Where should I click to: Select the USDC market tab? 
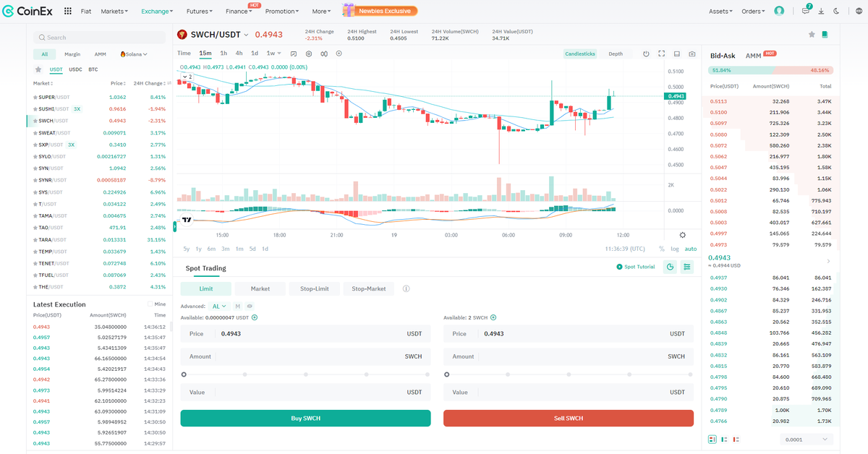(x=75, y=69)
